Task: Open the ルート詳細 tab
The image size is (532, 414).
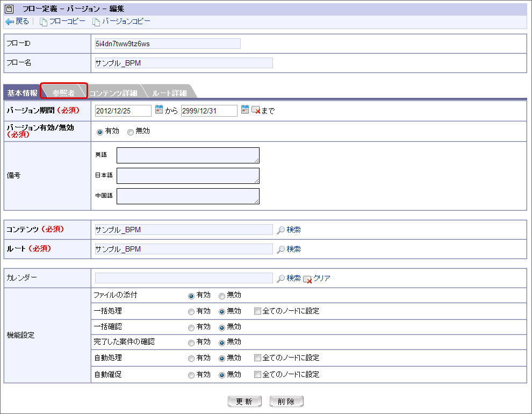Action: click(169, 93)
